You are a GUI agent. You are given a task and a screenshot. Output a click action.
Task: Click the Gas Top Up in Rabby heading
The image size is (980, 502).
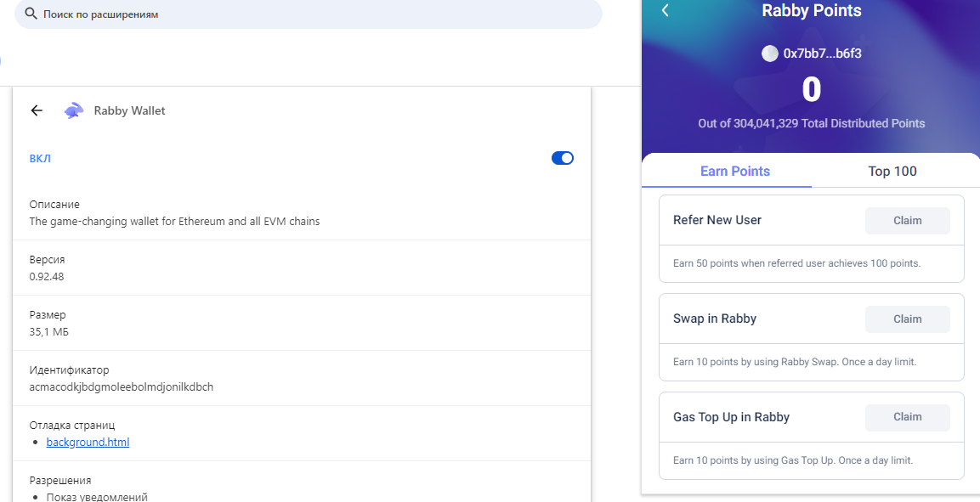coord(731,417)
